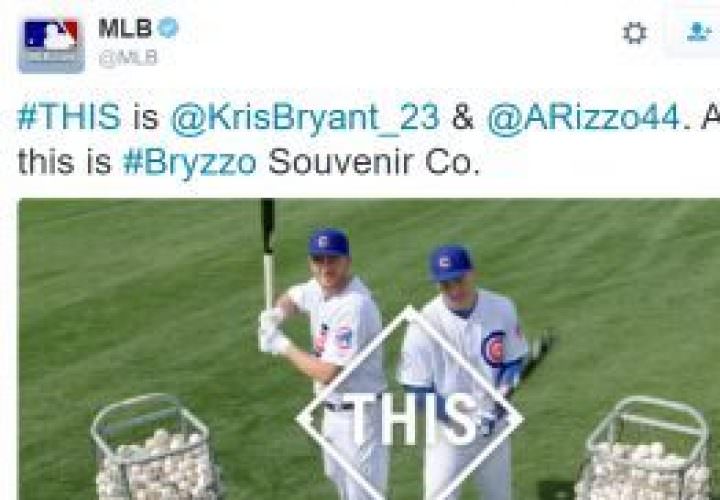Viewport: 720px width, 500px height.
Task: Click the blue verified badge beside MLB
Action: (x=168, y=28)
